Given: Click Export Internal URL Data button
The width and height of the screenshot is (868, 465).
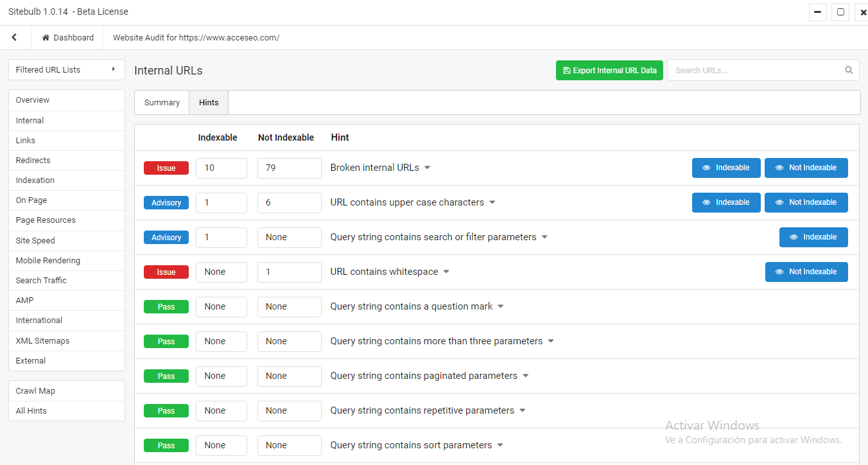Looking at the screenshot, I should coord(609,71).
